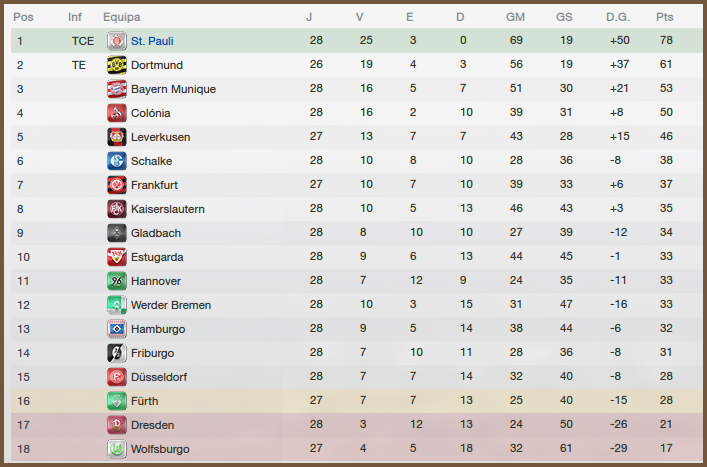Sort by the Pos column header
This screenshot has width=707, height=467.
click(23, 17)
